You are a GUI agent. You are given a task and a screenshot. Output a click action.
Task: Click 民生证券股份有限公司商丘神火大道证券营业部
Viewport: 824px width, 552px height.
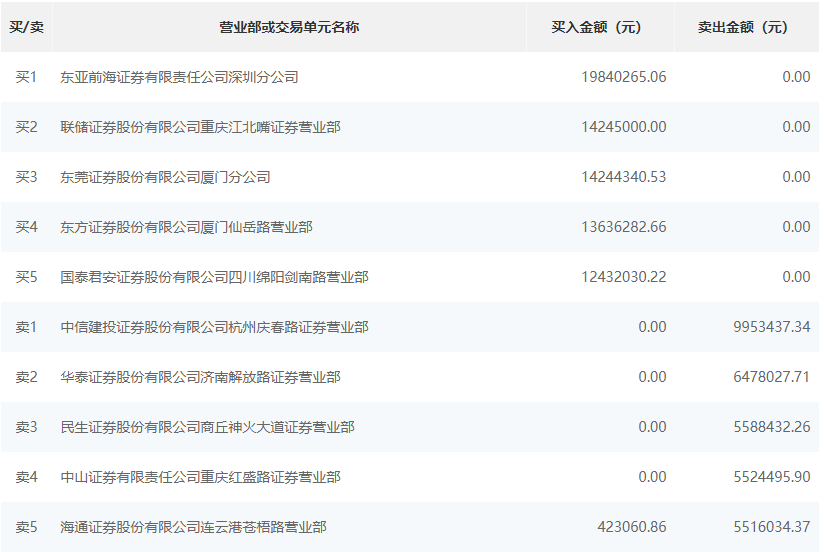tap(207, 427)
